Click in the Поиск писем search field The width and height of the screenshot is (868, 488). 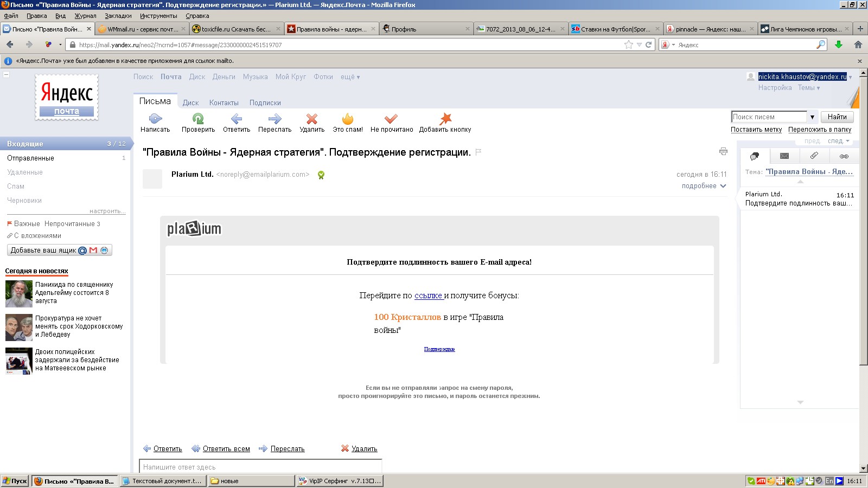coord(769,117)
